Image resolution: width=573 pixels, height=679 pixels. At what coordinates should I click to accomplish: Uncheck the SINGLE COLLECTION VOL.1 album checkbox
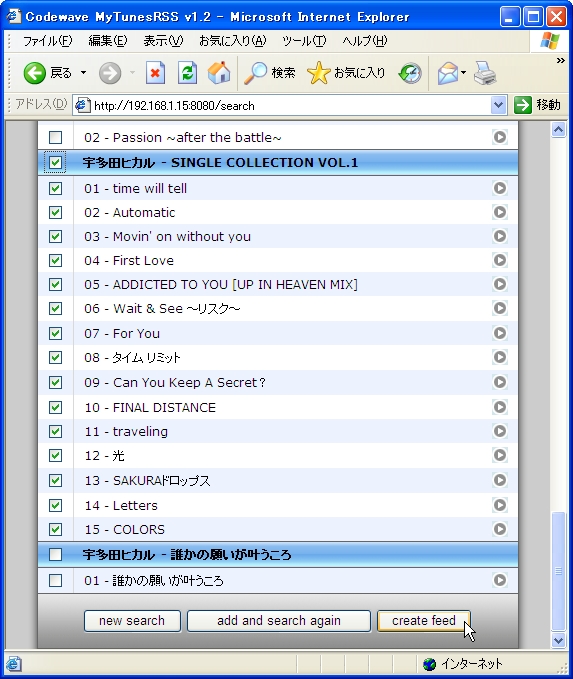click(55, 162)
